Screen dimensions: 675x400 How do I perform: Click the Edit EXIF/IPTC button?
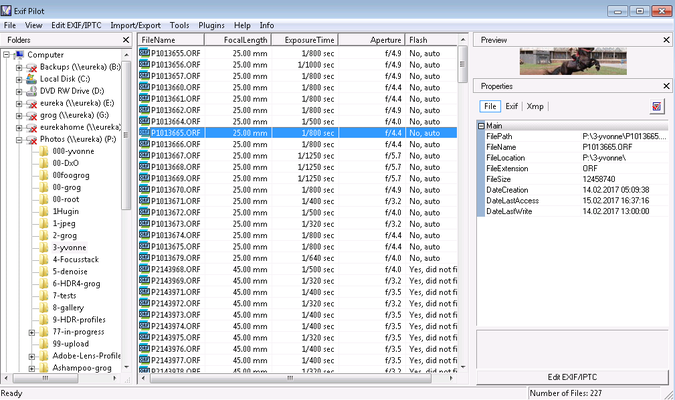[x=573, y=377]
